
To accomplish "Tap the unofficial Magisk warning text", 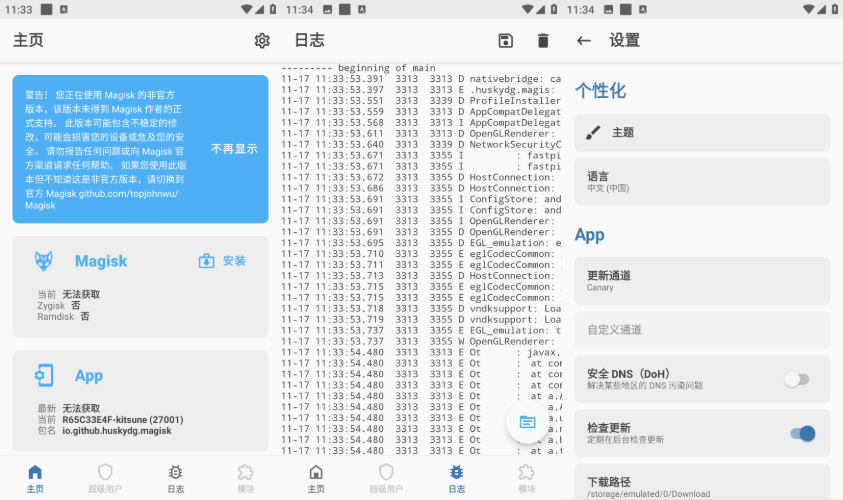I will click(105, 150).
